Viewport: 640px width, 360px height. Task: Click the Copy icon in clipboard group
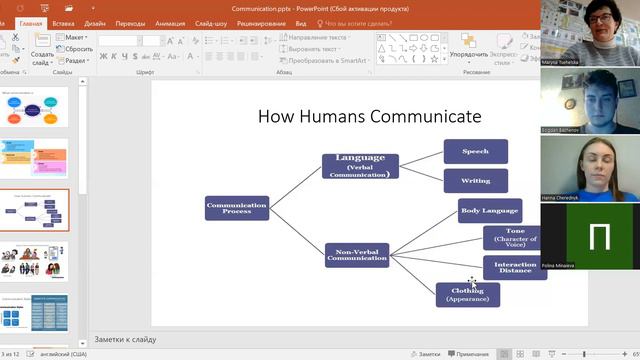(16, 49)
